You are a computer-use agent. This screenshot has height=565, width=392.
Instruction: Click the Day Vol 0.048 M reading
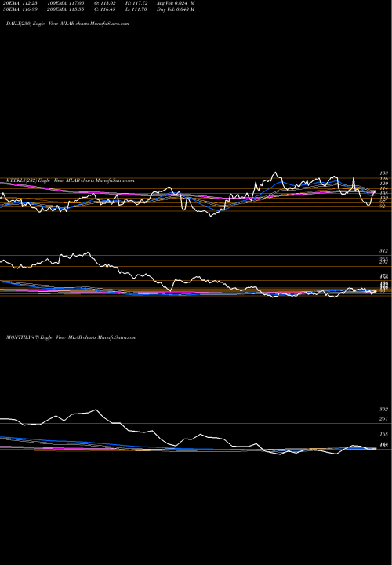click(176, 9)
